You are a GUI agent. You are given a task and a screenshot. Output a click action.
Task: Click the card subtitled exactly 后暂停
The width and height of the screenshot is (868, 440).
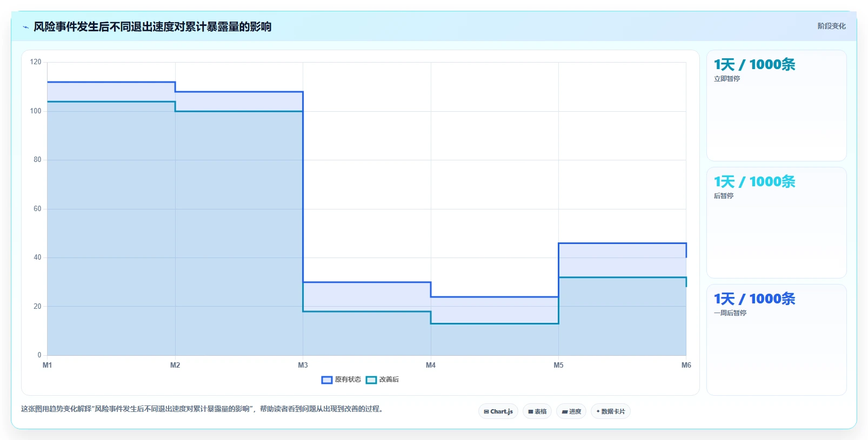777,222
